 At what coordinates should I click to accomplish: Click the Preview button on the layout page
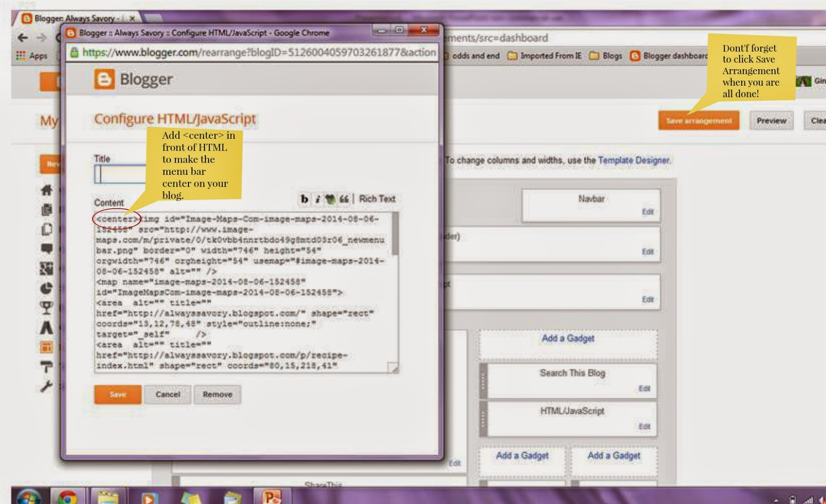point(771,121)
